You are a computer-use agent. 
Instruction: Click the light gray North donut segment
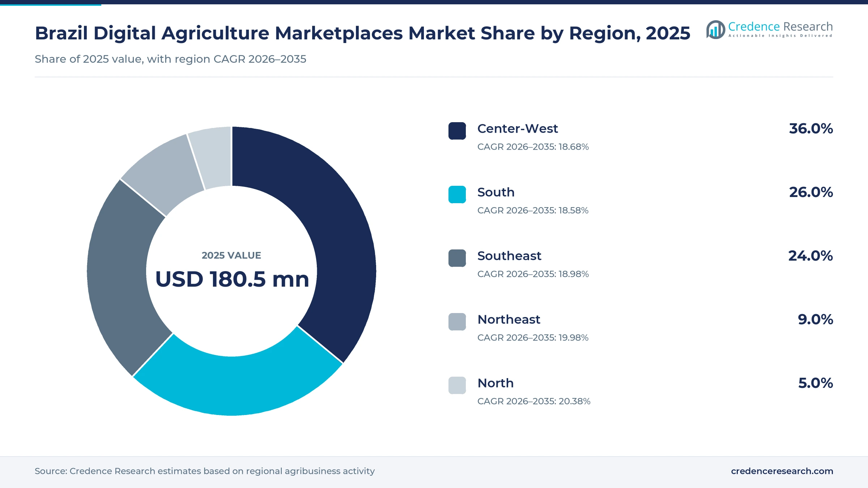click(214, 157)
